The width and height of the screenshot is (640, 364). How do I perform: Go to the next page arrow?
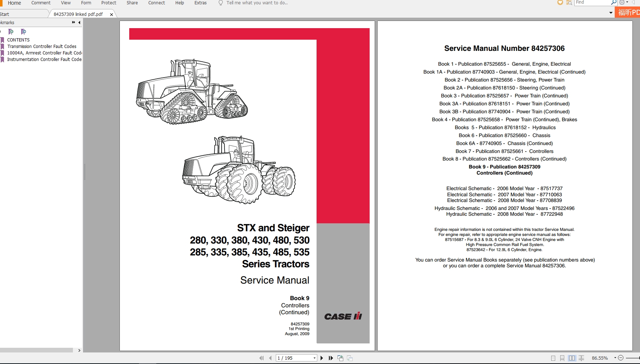322,358
